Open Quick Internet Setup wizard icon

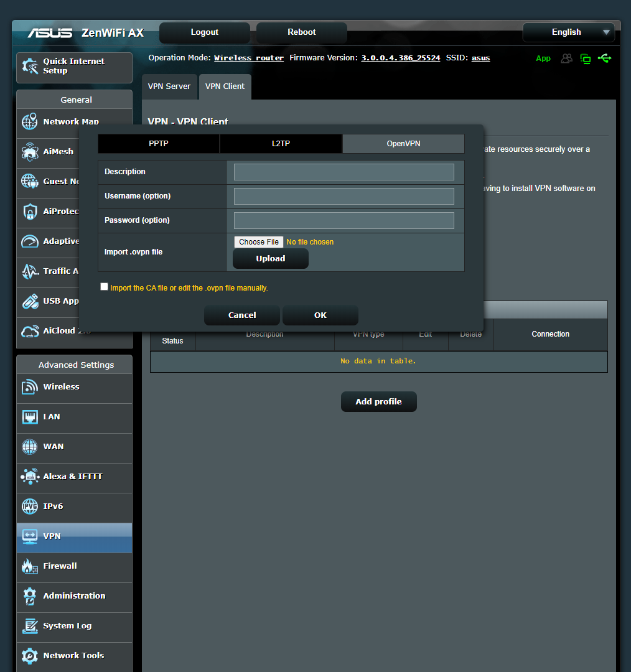coord(30,66)
